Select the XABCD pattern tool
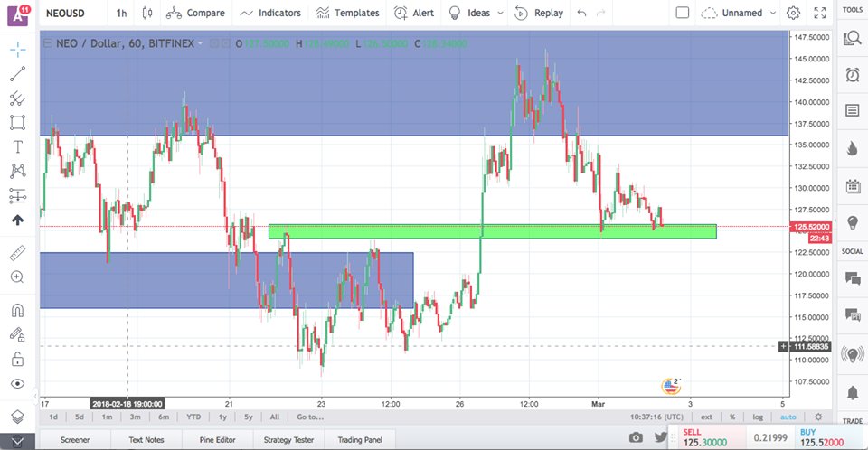The height and width of the screenshot is (450, 868). tap(18, 171)
